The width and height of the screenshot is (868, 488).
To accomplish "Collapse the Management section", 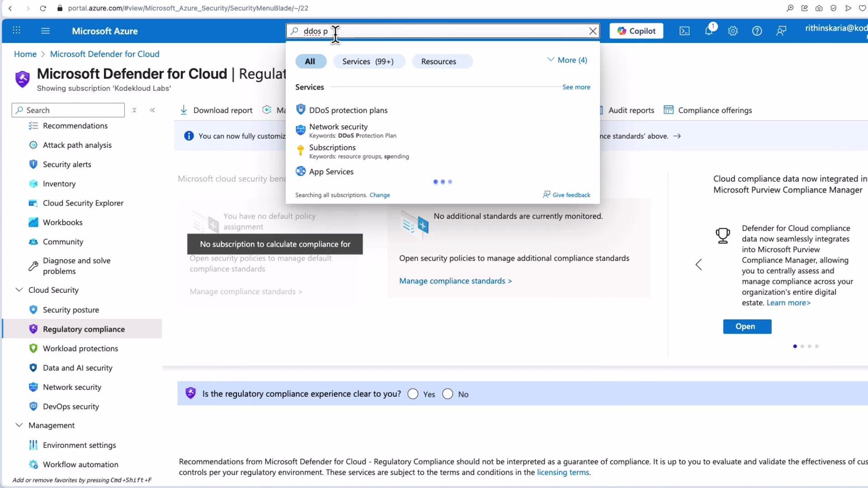I will click(x=19, y=426).
